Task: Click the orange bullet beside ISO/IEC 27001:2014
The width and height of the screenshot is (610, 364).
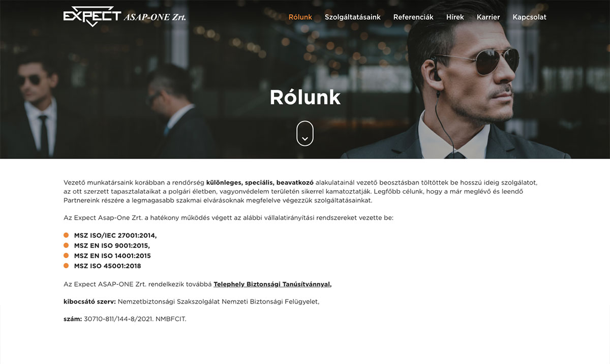Action: (66, 235)
